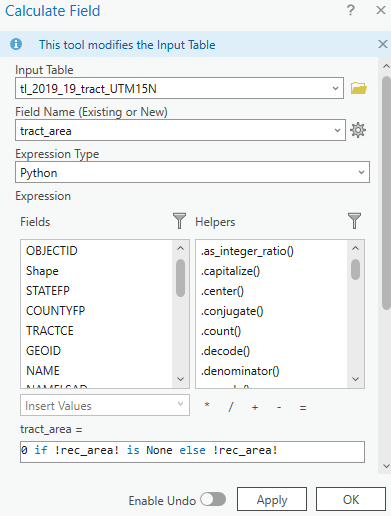Image resolution: width=391 pixels, height=516 pixels.
Task: Choose .count() helper
Action: pyautogui.click(x=221, y=331)
